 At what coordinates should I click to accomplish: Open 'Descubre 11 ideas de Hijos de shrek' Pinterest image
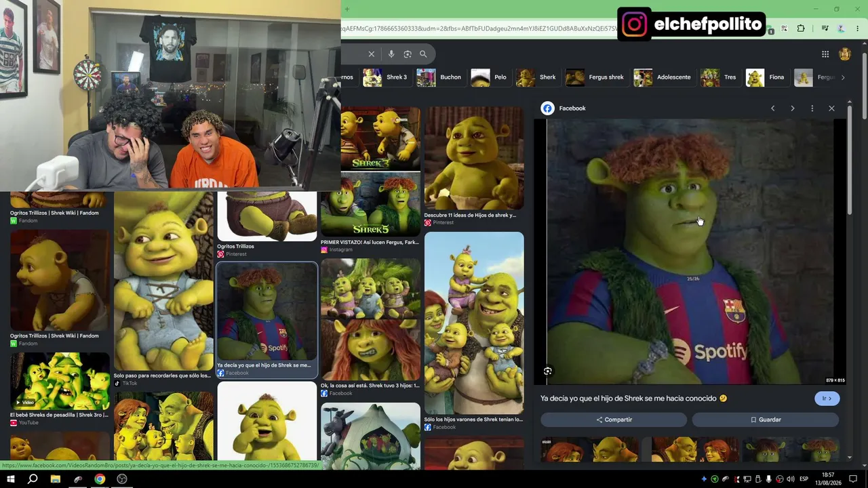pos(474,159)
